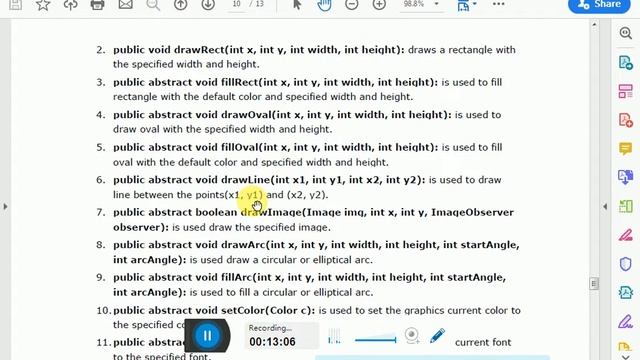Open the Combine Files tool

pos(625,177)
